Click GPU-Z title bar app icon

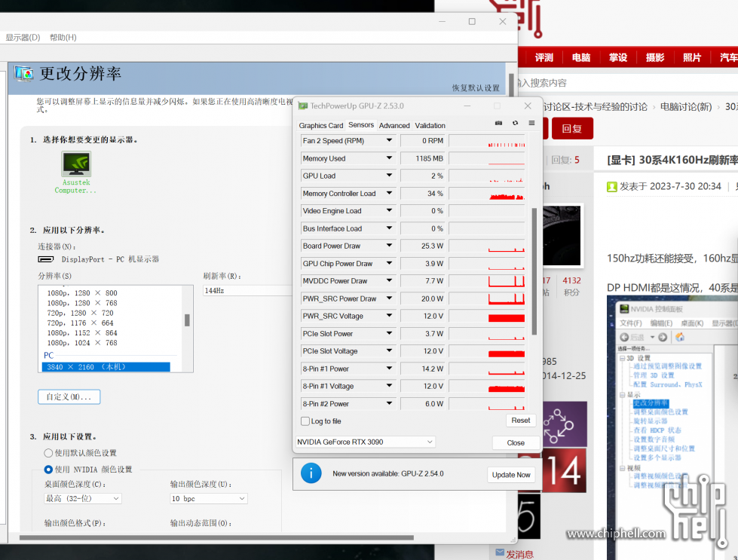click(303, 106)
